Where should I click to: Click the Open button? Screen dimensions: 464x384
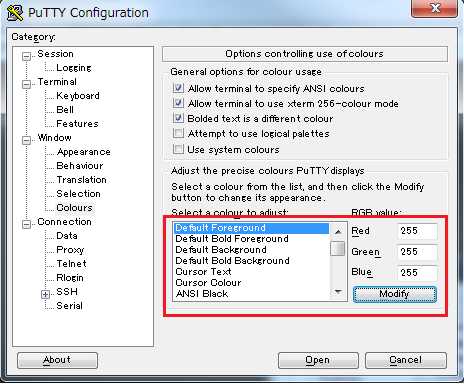coord(318,360)
